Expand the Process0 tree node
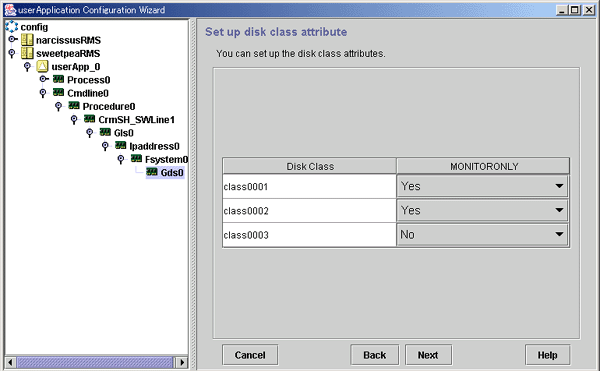600x371 pixels. point(44,79)
